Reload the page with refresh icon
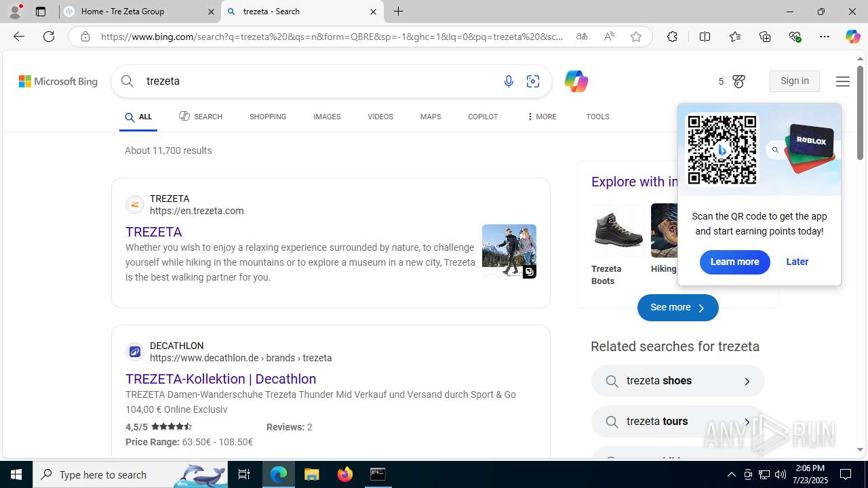This screenshot has height=488, width=868. pos(49,37)
